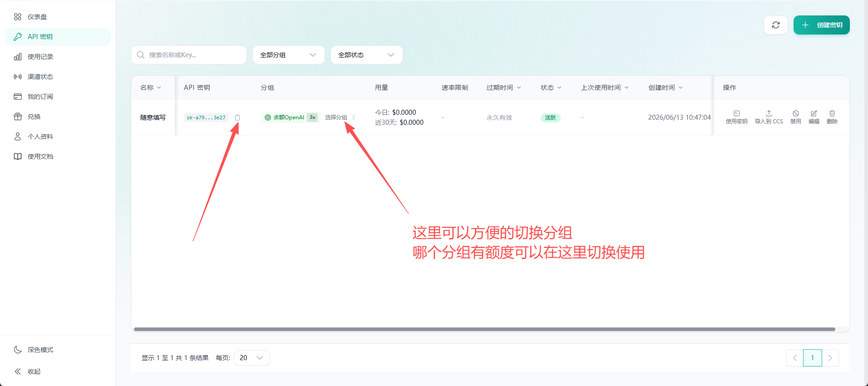Click the horizontal table scrollbar

(484, 329)
